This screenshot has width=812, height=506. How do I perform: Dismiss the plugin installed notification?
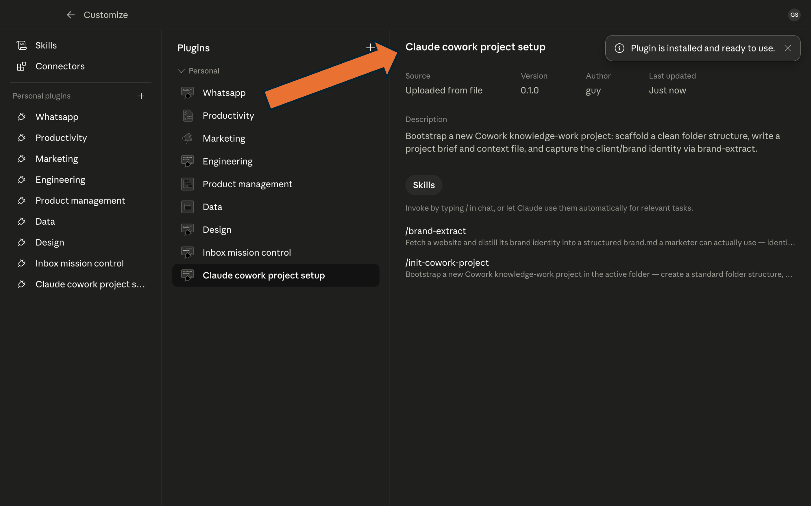(x=788, y=48)
